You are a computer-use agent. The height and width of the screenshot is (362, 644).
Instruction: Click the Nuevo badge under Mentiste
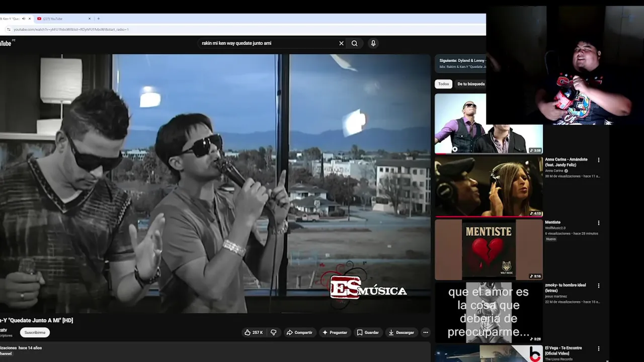[x=551, y=239]
